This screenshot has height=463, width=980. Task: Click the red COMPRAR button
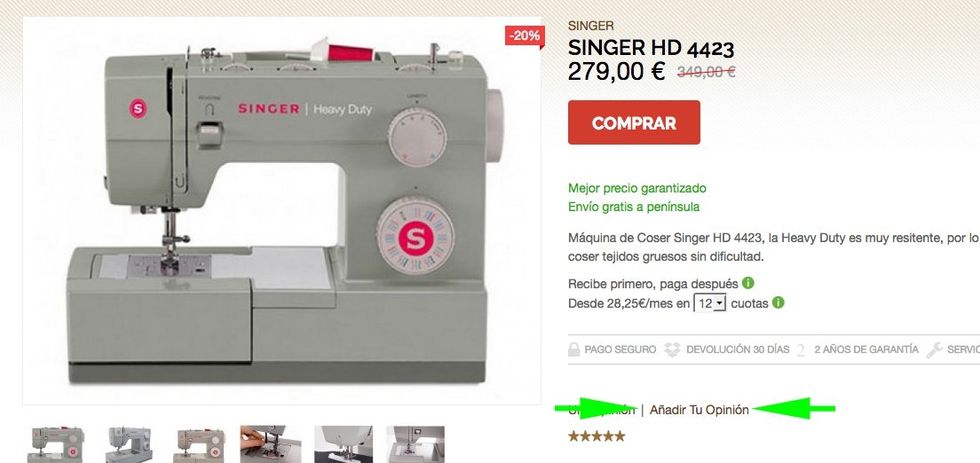tap(634, 122)
